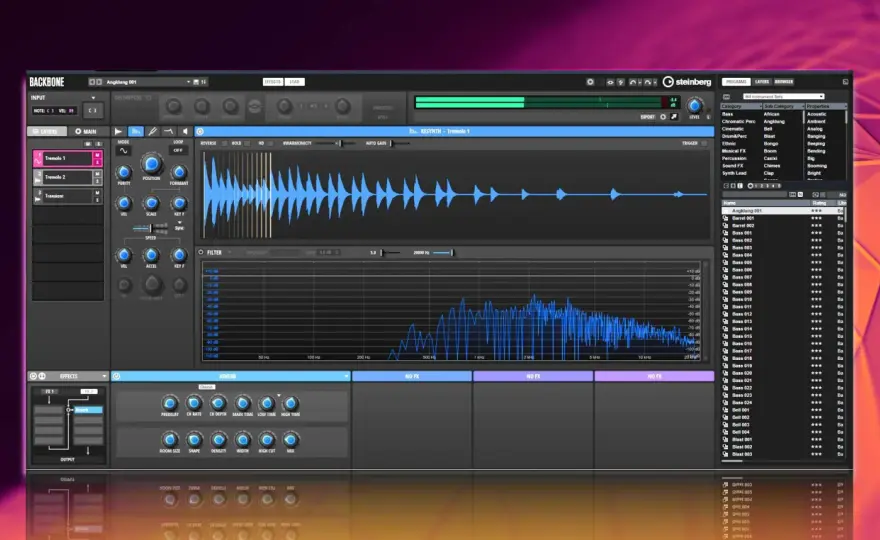Open the preset name dropdown
The height and width of the screenshot is (540, 880).
point(189,82)
